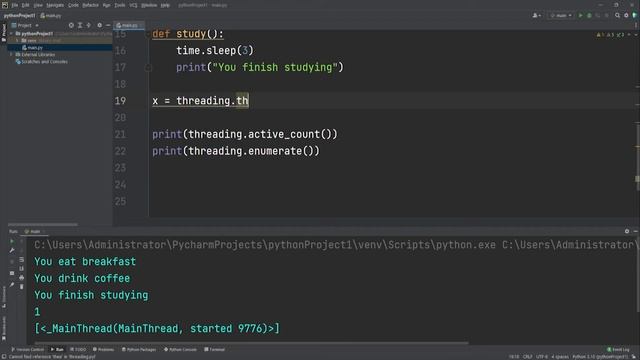Image resolution: width=640 pixels, height=360 pixels.
Task: Click Expand All icon in Project panel
Action: (80, 25)
